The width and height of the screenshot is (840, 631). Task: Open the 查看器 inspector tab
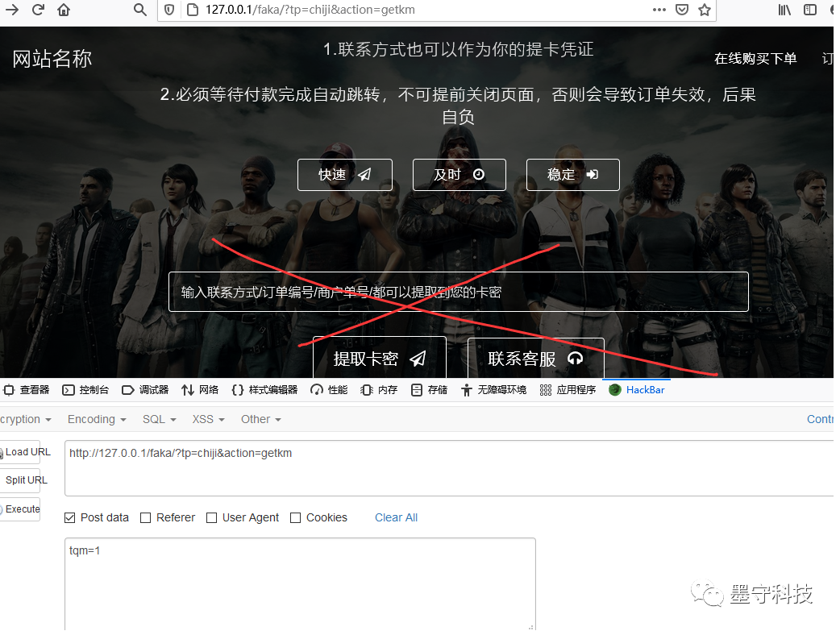coord(27,390)
